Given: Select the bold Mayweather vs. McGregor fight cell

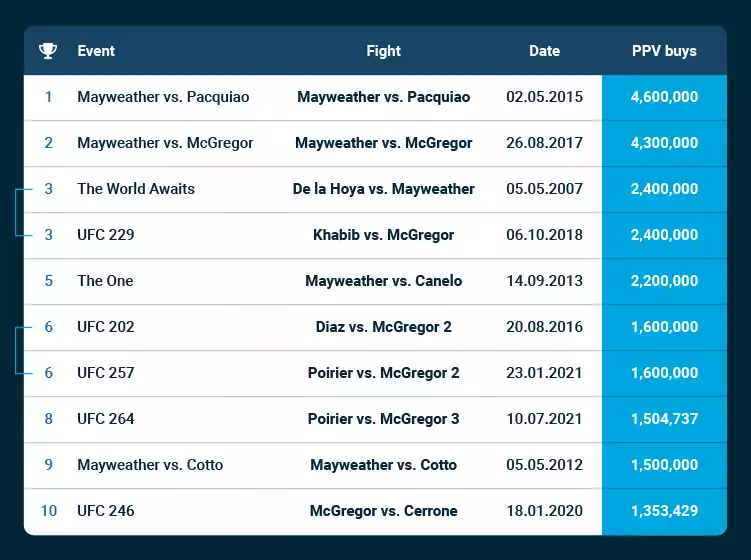Looking at the screenshot, I should pos(384,143).
